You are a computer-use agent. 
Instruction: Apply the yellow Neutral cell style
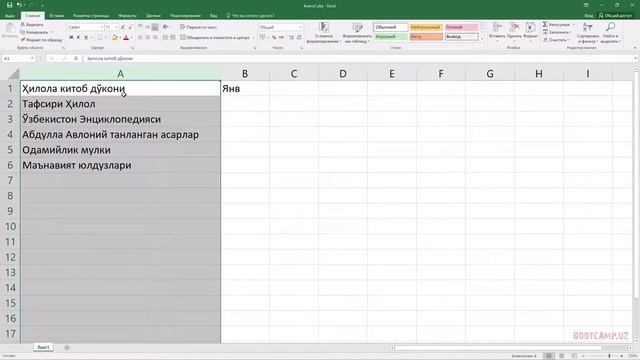click(426, 27)
